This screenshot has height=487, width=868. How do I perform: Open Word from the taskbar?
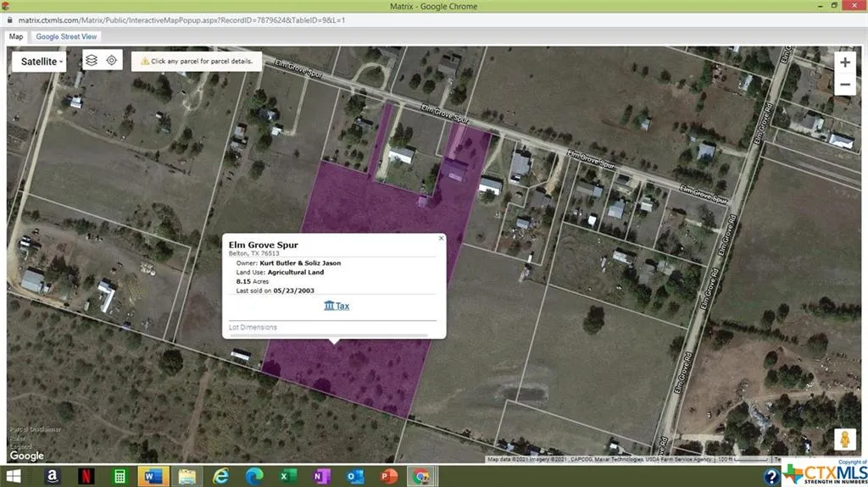153,476
